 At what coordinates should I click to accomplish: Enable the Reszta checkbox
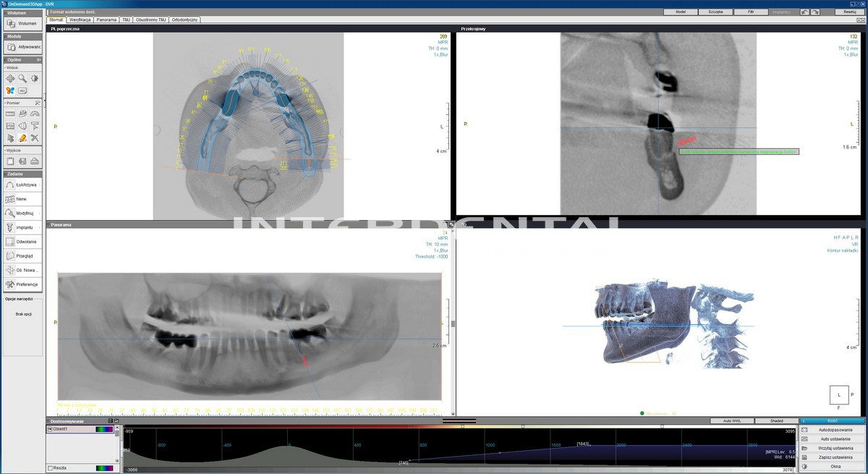(x=50, y=468)
